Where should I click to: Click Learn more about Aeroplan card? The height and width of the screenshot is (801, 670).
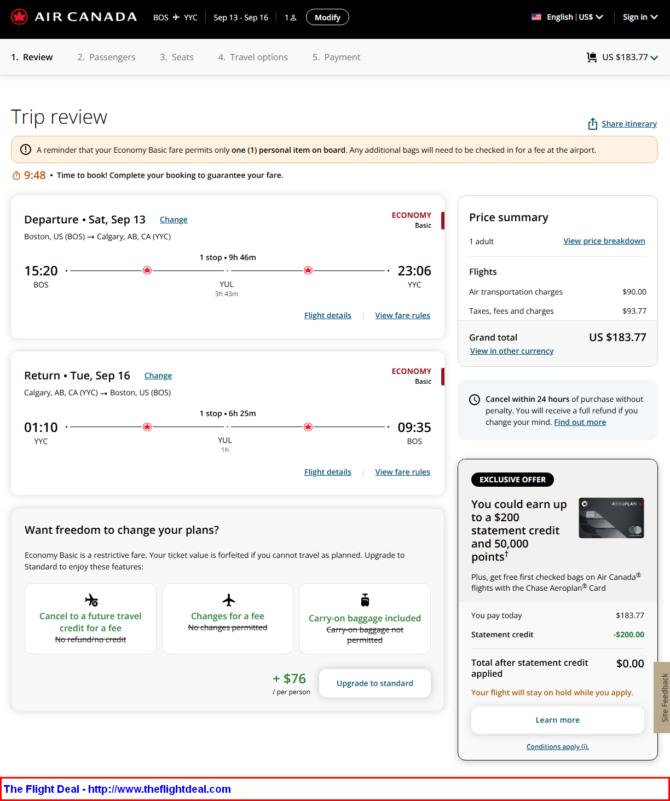558,720
